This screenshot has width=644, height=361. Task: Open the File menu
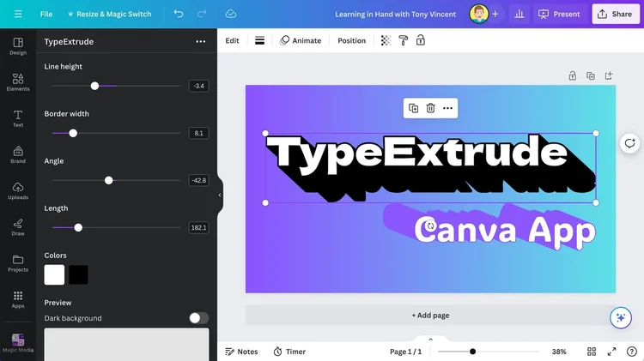pos(46,14)
